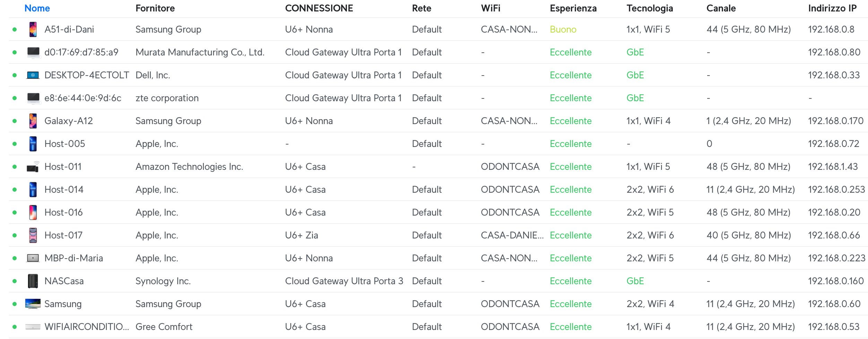Click the Buono experience value for A51-di-Dani
This screenshot has width=868, height=339.
[563, 29]
